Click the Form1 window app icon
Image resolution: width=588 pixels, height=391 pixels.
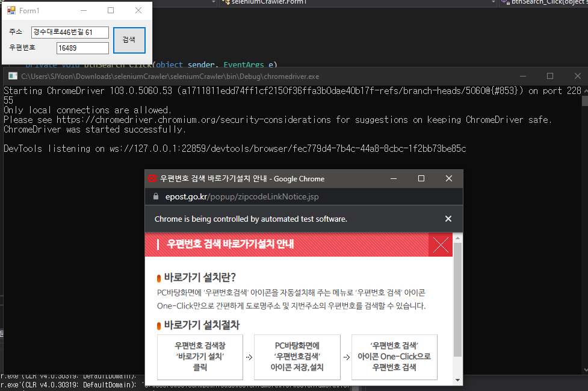pyautogui.click(x=11, y=10)
